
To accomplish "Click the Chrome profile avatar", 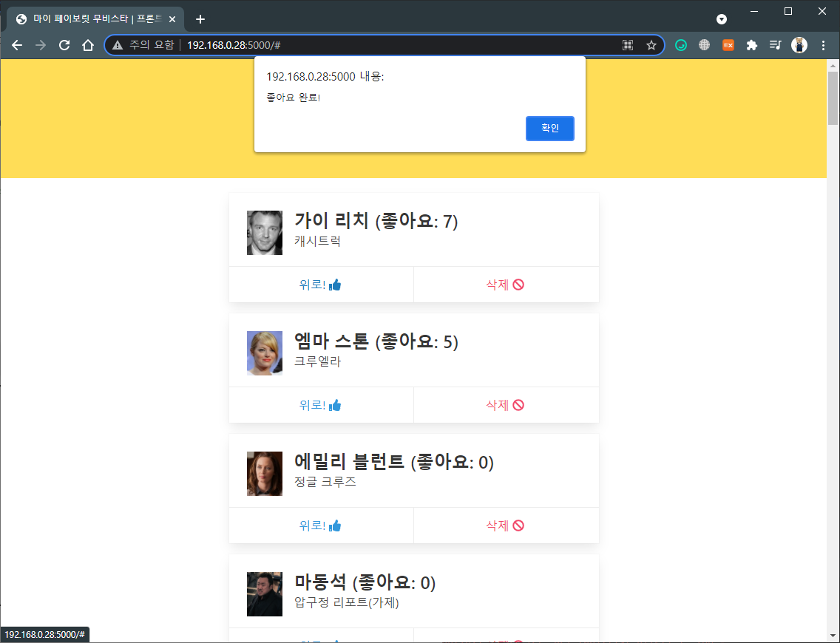I will pyautogui.click(x=799, y=46).
